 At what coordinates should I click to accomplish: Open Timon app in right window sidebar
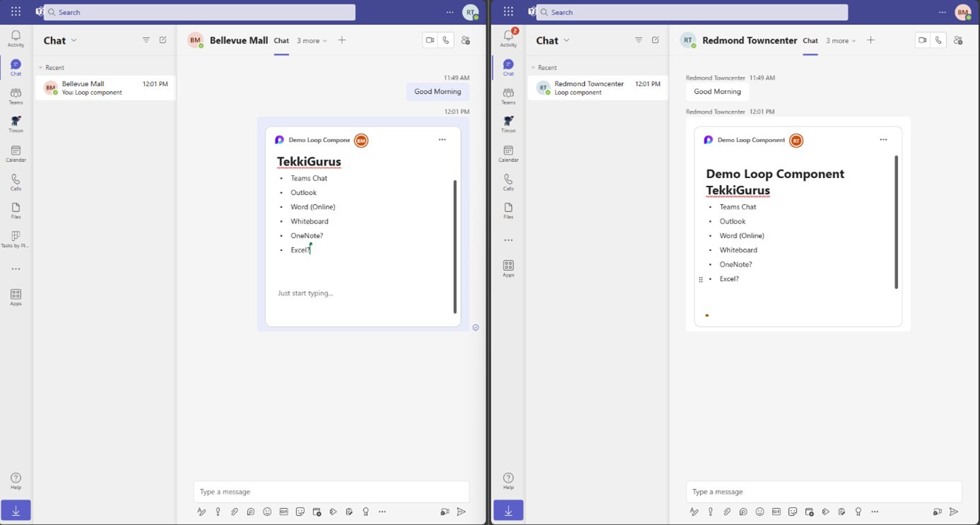click(x=508, y=124)
